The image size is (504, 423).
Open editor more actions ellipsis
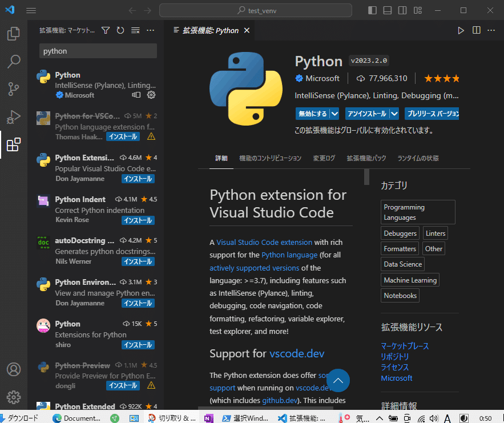pyautogui.click(x=491, y=30)
